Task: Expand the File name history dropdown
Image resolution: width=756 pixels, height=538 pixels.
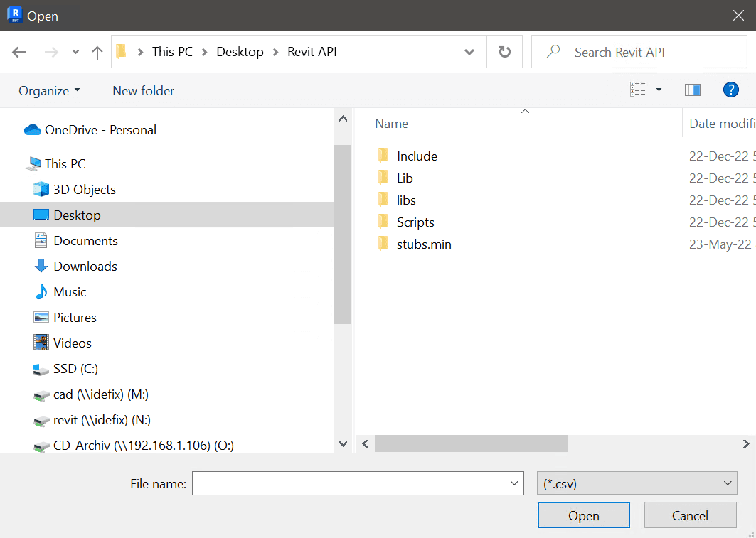Action: (x=514, y=483)
